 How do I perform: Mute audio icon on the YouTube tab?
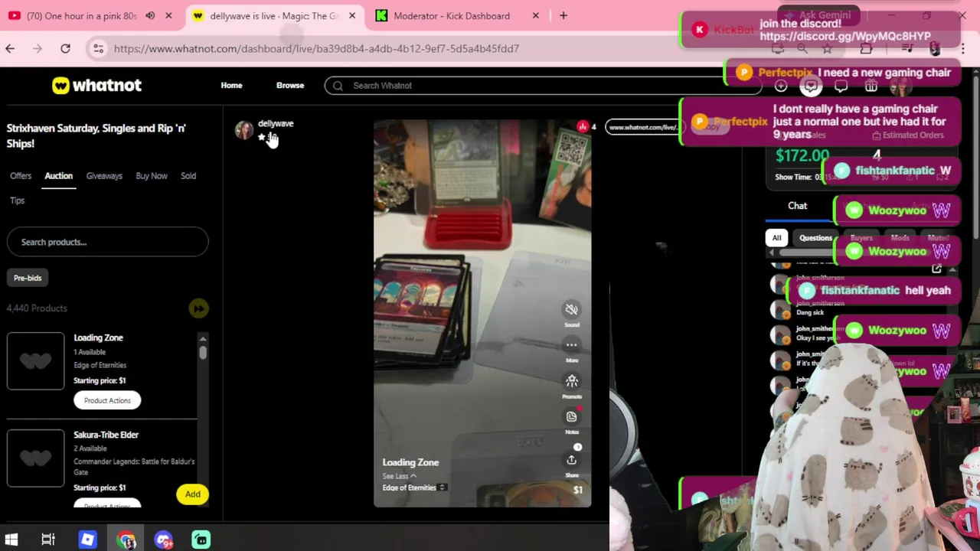[x=150, y=15]
